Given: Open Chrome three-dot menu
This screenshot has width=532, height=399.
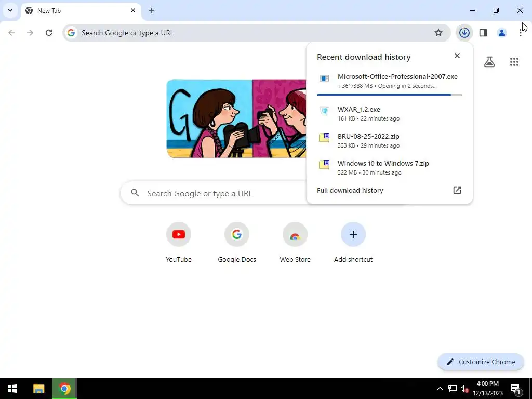Looking at the screenshot, I should click(521, 33).
